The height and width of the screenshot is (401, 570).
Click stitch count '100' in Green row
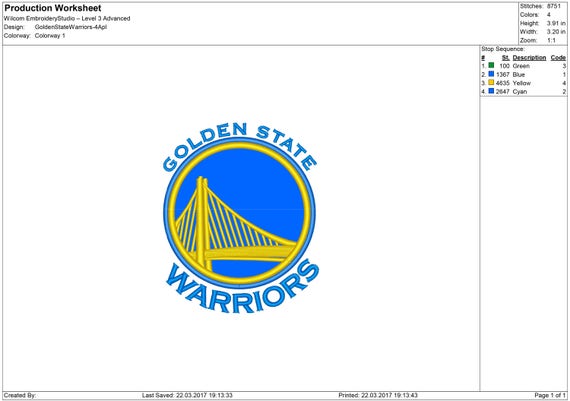coord(505,66)
